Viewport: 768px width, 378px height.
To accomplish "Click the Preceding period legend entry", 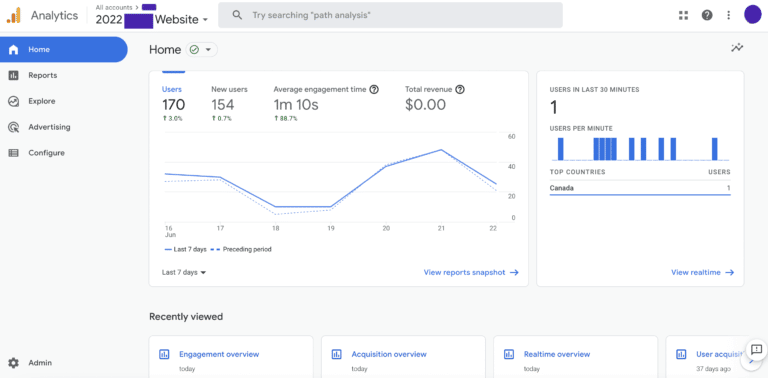I will pyautogui.click(x=241, y=249).
